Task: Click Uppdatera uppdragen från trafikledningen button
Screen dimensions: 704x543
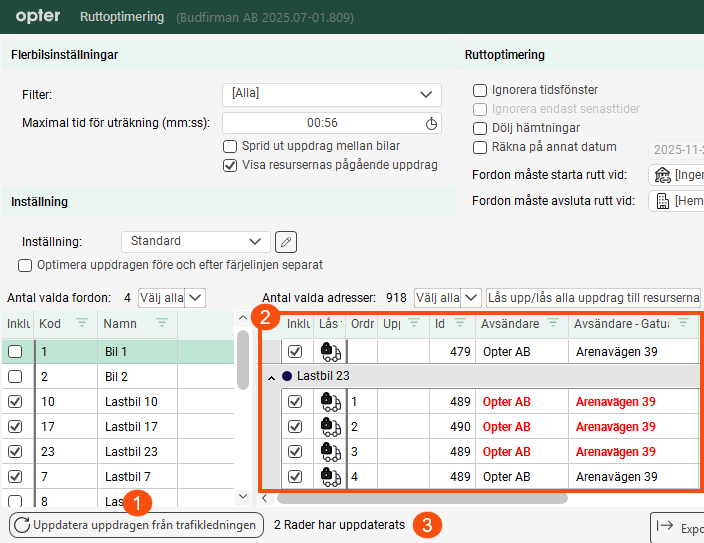Action: point(135,525)
